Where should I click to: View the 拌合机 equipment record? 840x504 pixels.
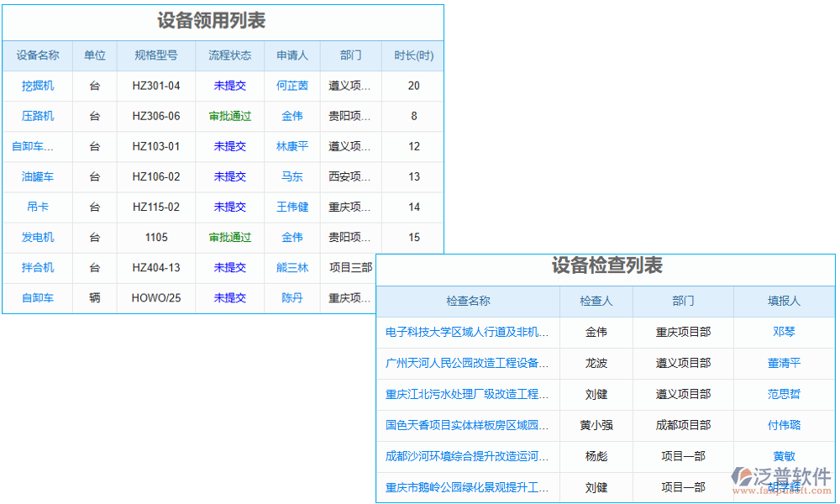[x=37, y=268]
